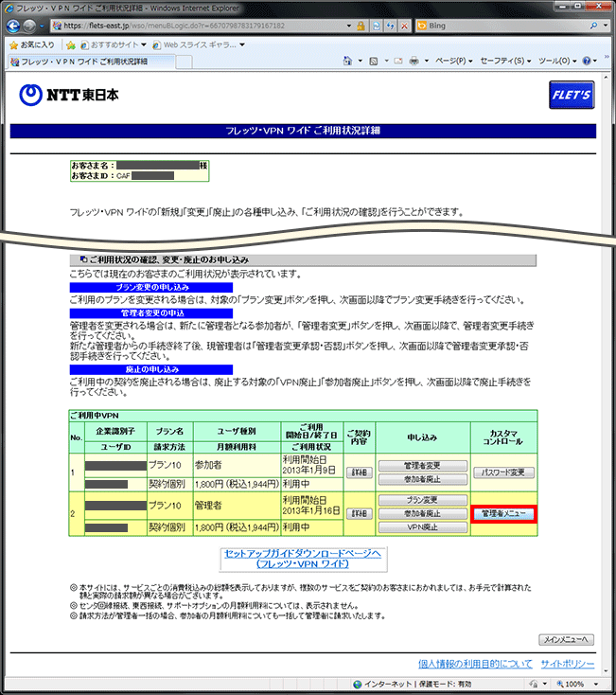Click the メインメニューへ button
The image size is (616, 695).
pyautogui.click(x=566, y=639)
